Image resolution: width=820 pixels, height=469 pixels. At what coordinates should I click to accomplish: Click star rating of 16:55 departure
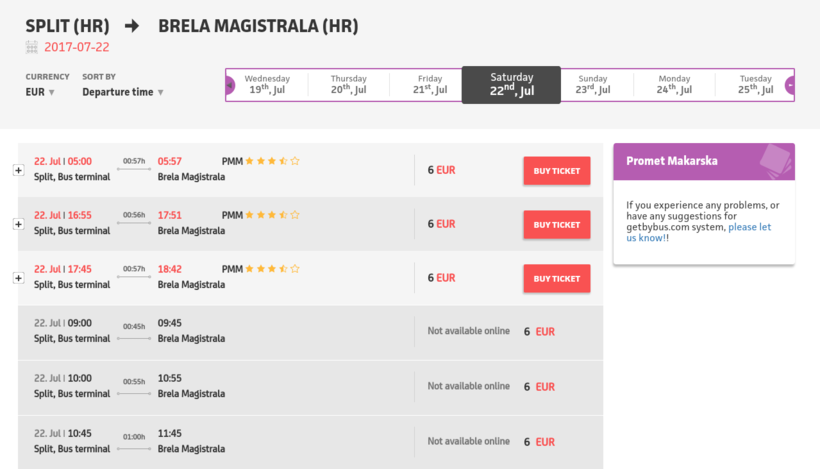[x=272, y=214]
